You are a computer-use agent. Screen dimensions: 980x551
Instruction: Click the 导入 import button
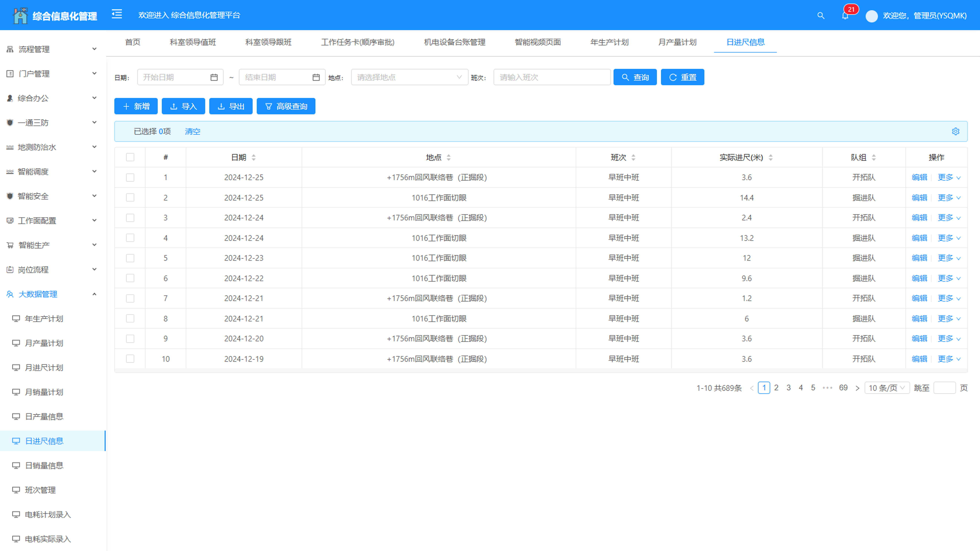click(x=183, y=106)
